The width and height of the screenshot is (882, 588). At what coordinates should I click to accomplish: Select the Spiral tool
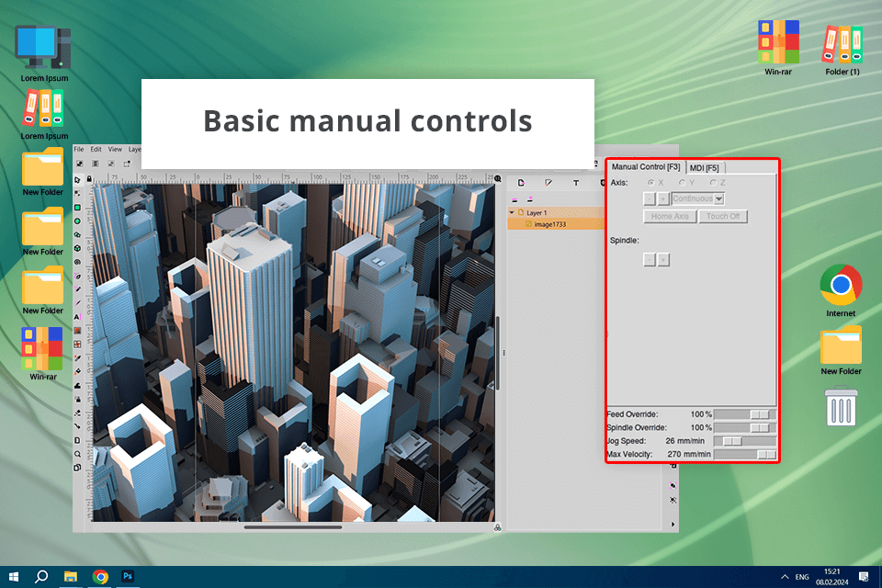click(x=77, y=262)
